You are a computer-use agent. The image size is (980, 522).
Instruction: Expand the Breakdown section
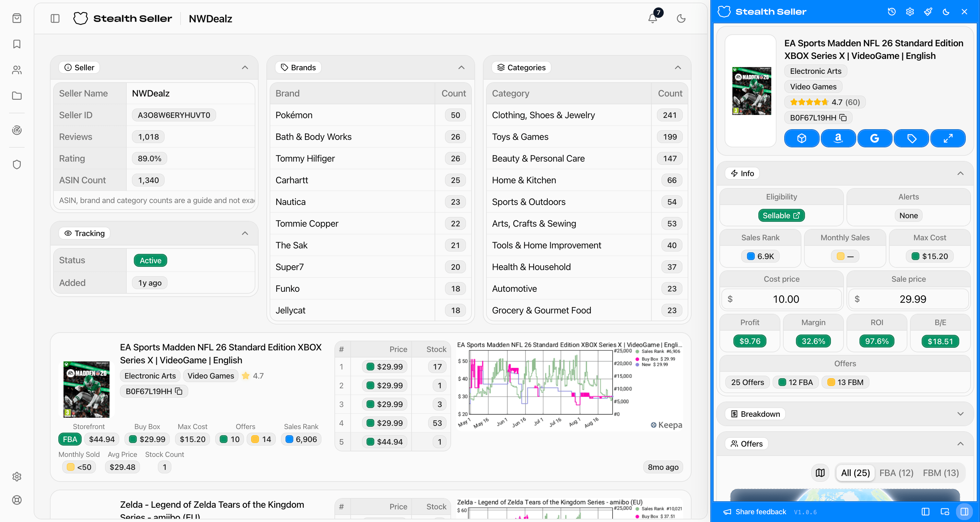pos(961,414)
